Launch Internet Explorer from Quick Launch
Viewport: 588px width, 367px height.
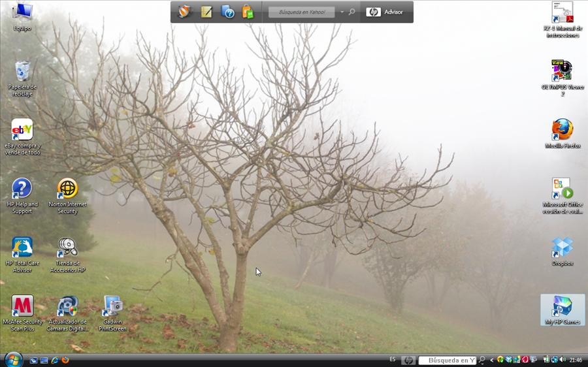(55, 360)
